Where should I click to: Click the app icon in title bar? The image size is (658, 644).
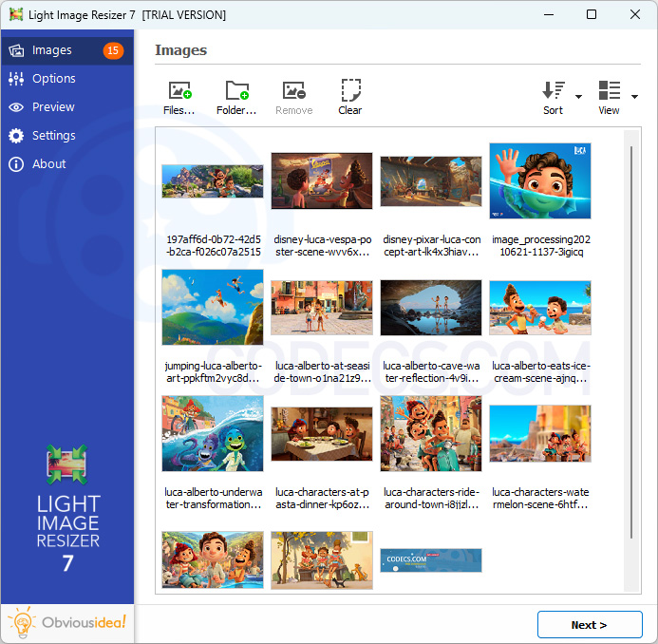(16, 14)
